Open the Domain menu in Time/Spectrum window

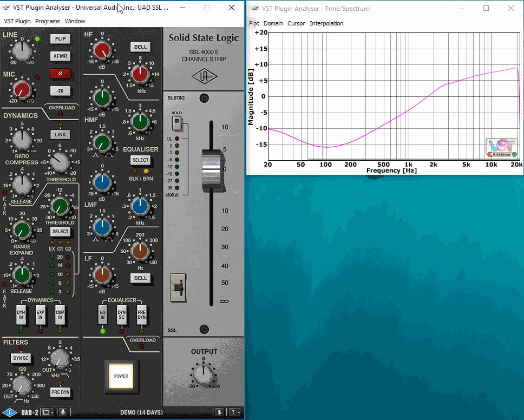273,23
